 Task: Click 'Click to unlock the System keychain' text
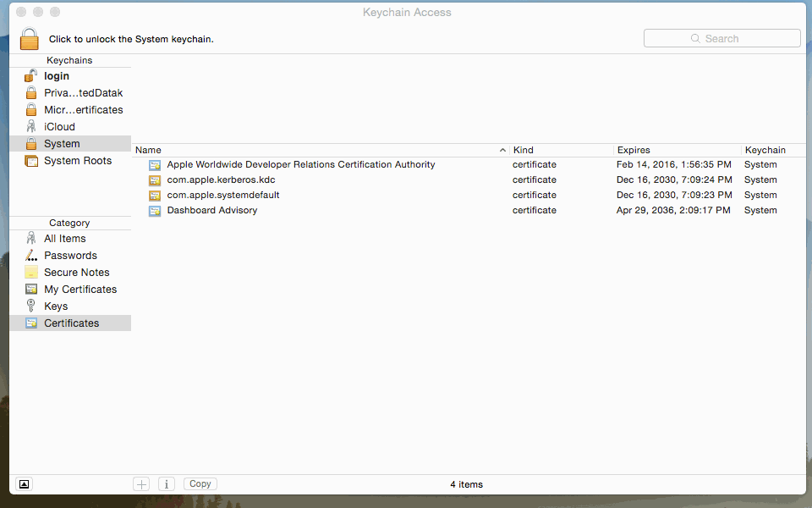pyautogui.click(x=131, y=39)
